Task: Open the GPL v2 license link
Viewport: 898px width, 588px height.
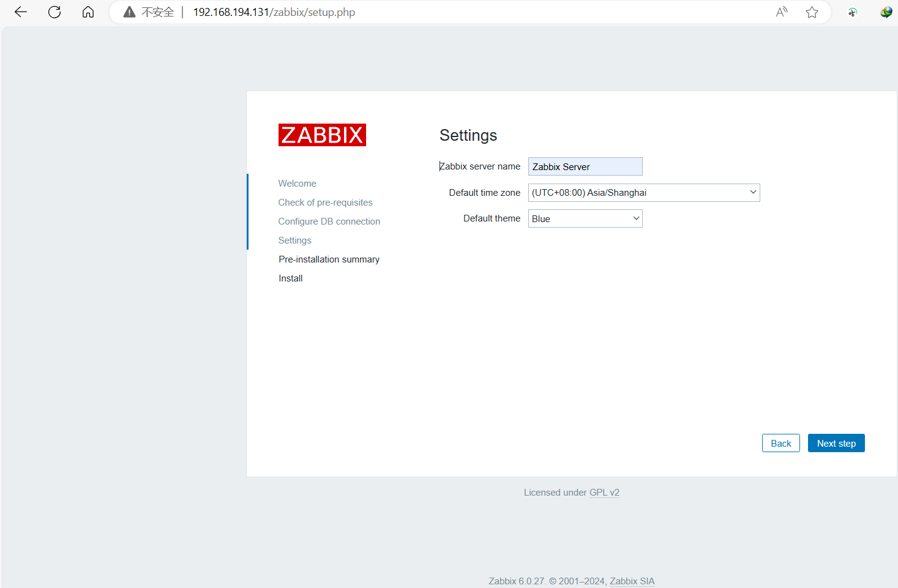Action: tap(604, 493)
